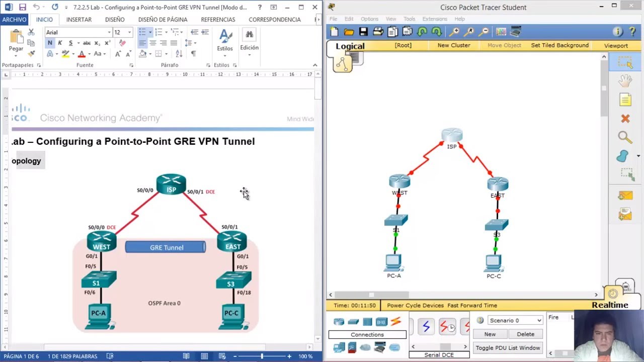Open Fuente dialog launcher
The height and width of the screenshot is (362, 644).
click(x=131, y=65)
